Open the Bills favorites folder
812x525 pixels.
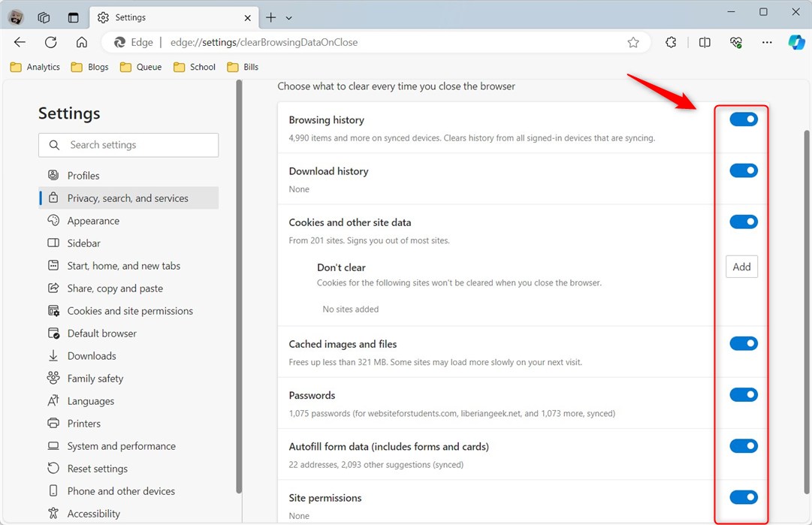coord(243,67)
